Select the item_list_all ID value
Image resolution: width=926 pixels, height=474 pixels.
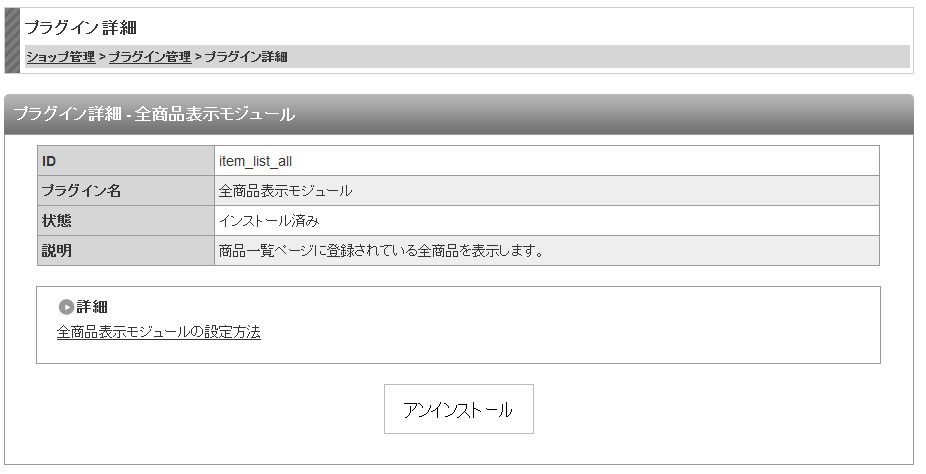(255, 161)
